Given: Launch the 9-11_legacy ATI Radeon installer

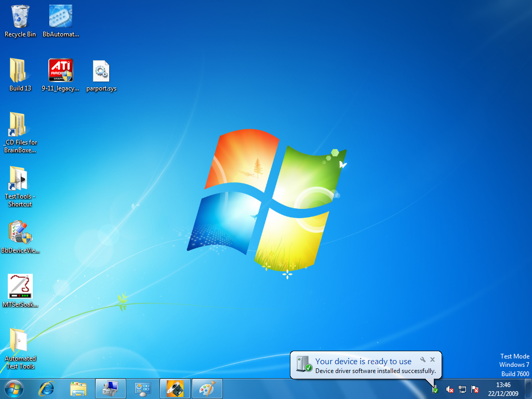Looking at the screenshot, I should [x=60, y=70].
